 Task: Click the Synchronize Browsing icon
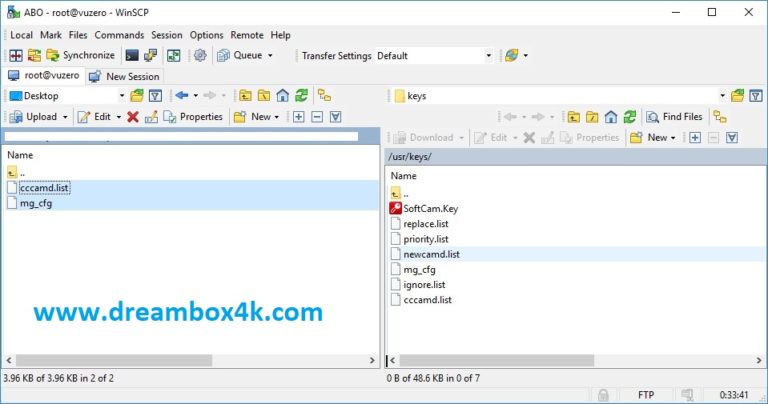[x=173, y=55]
